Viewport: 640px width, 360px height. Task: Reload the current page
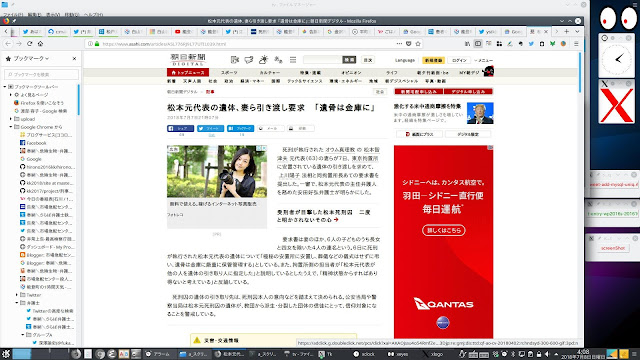(29, 44)
